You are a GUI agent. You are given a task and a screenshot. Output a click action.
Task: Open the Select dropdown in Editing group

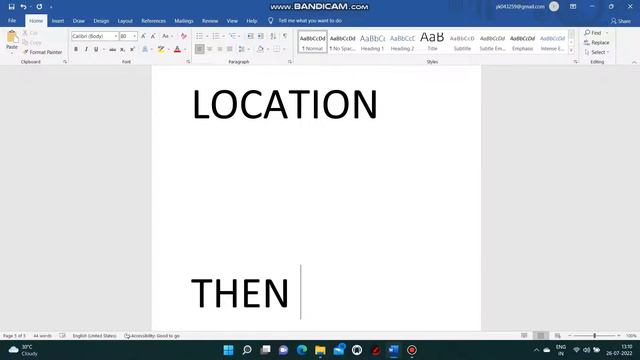click(597, 52)
